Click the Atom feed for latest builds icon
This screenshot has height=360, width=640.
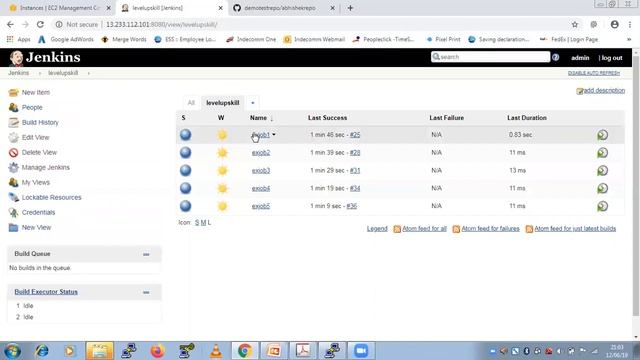[x=529, y=229]
